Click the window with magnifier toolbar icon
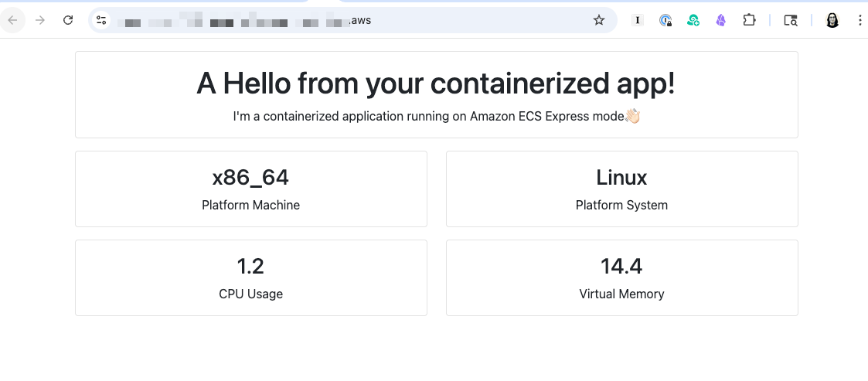The width and height of the screenshot is (868, 381). click(x=791, y=20)
